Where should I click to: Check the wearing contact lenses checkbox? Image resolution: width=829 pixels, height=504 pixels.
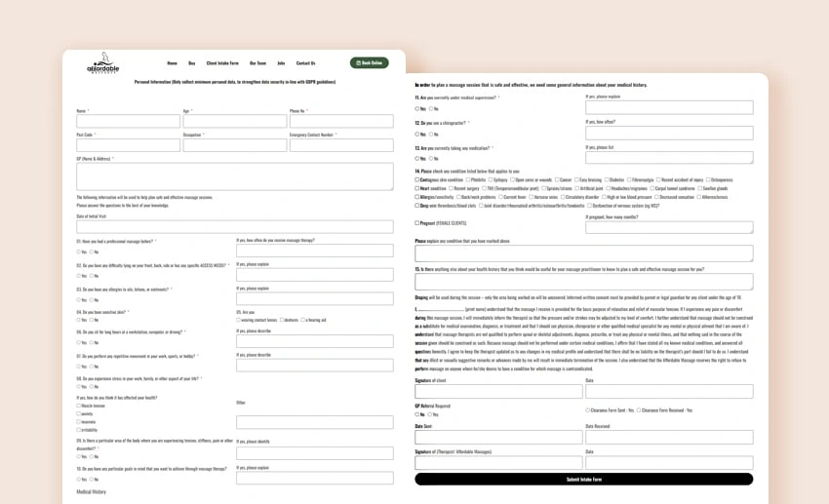coord(238,320)
